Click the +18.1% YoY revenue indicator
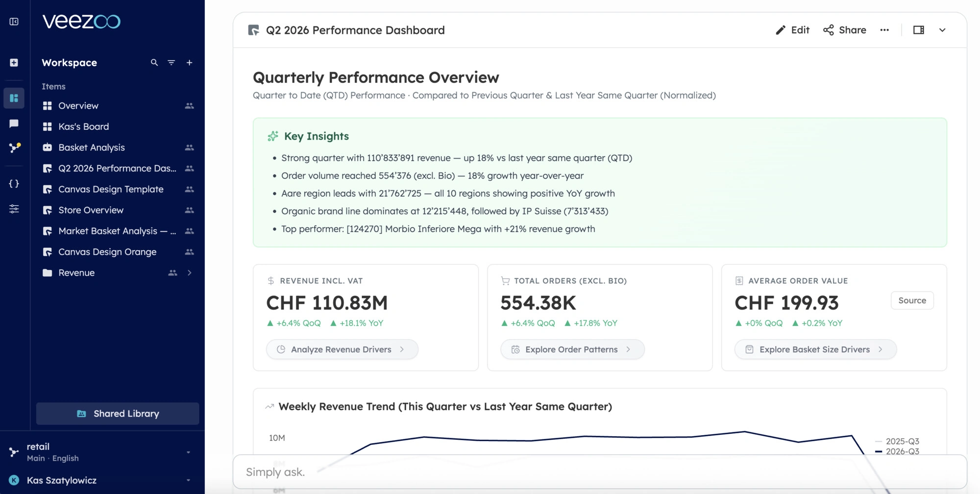Screen dimensions: 980x494 [357, 323]
